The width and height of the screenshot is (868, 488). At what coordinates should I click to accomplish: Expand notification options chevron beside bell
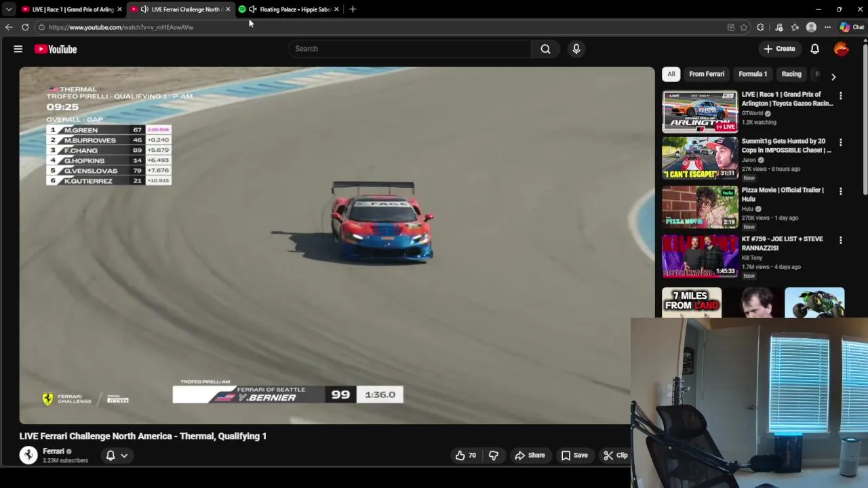pyautogui.click(x=124, y=455)
